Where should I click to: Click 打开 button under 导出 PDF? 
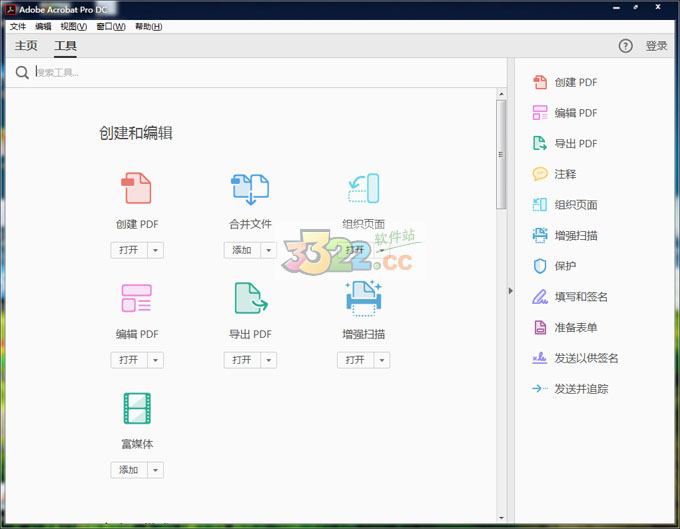tap(242, 360)
